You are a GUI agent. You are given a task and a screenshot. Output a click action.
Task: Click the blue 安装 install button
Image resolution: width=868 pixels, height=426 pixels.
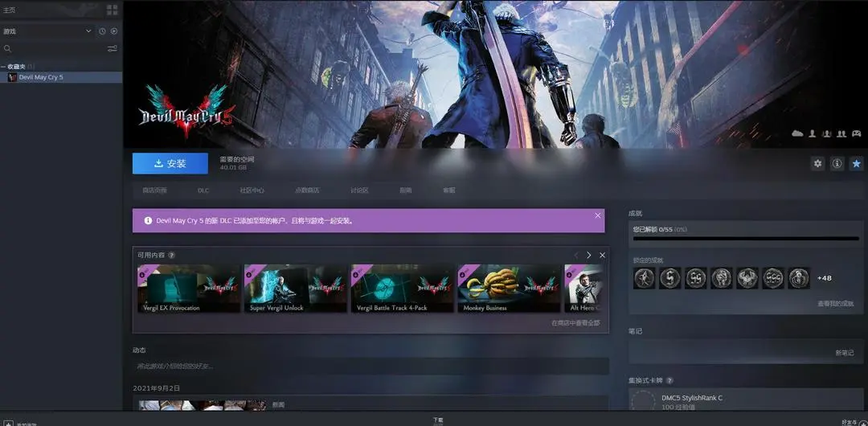[170, 163]
